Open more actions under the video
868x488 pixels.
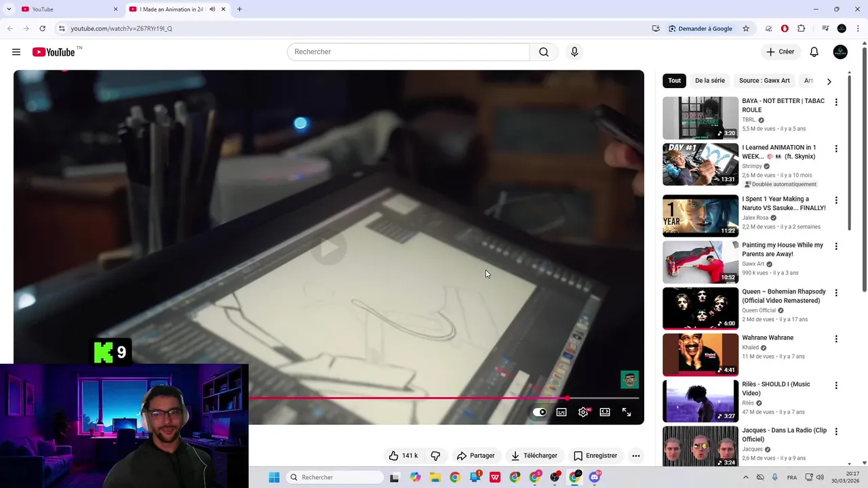point(636,455)
